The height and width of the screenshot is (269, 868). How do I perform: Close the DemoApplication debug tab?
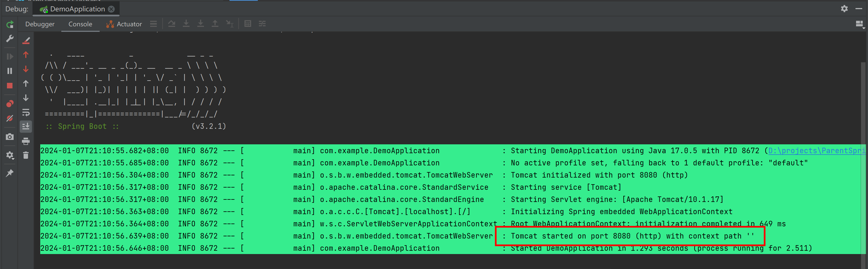coord(112,9)
